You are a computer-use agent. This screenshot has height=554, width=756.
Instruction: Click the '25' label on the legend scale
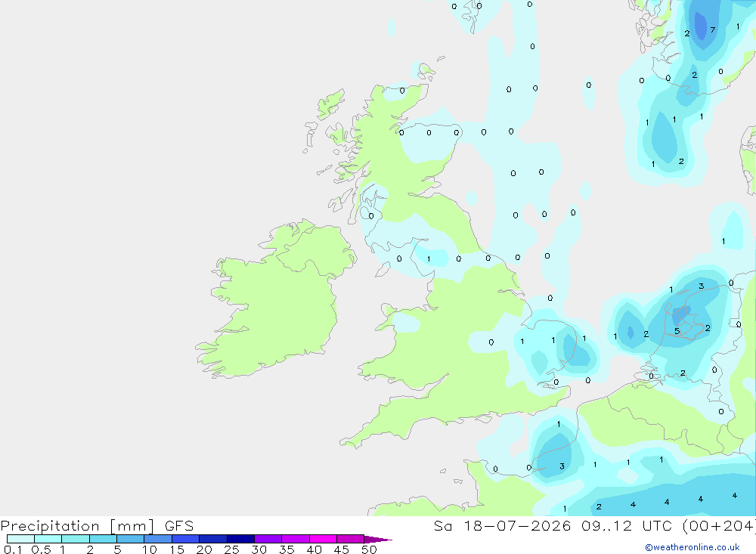[231, 549]
